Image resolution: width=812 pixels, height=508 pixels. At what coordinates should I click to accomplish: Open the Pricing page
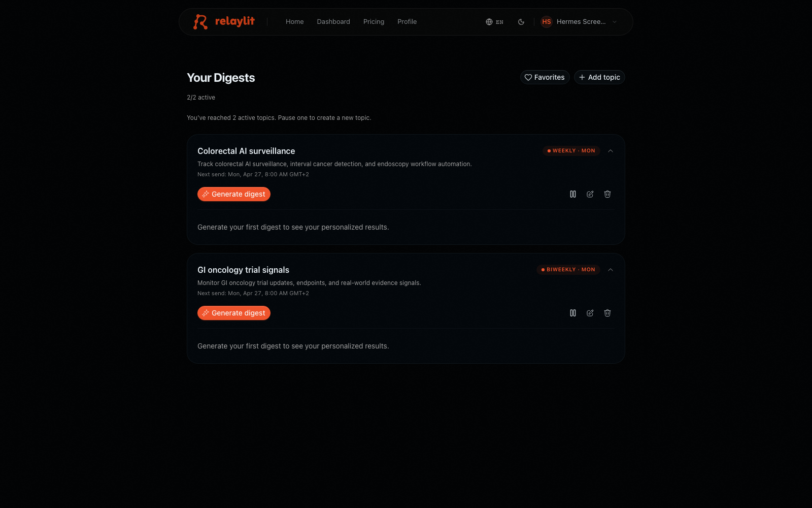(374, 22)
